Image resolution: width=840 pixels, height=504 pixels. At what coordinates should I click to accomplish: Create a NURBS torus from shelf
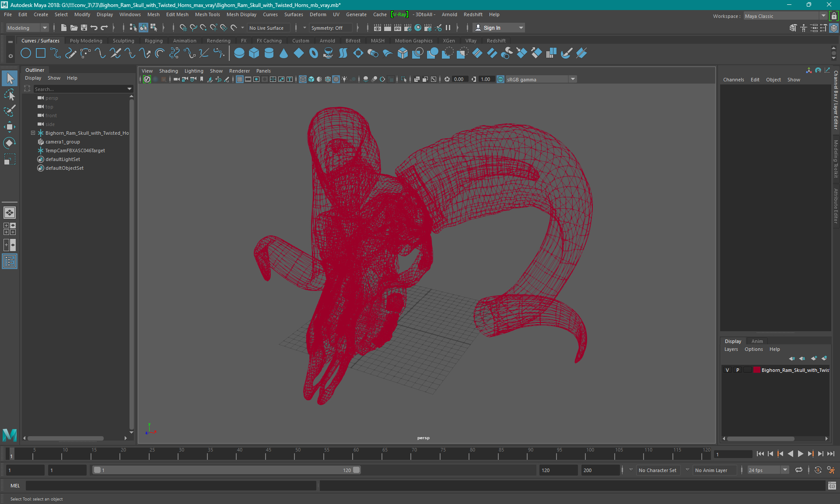point(314,53)
